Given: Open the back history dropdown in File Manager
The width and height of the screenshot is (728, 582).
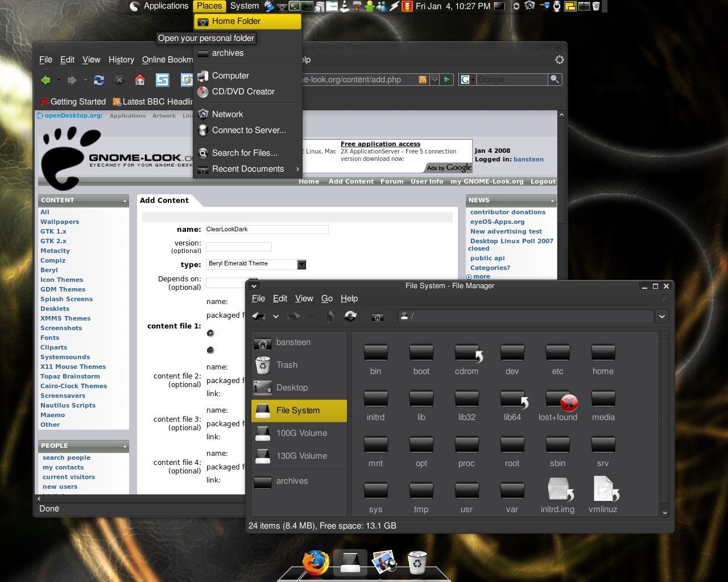Looking at the screenshot, I should [276, 317].
